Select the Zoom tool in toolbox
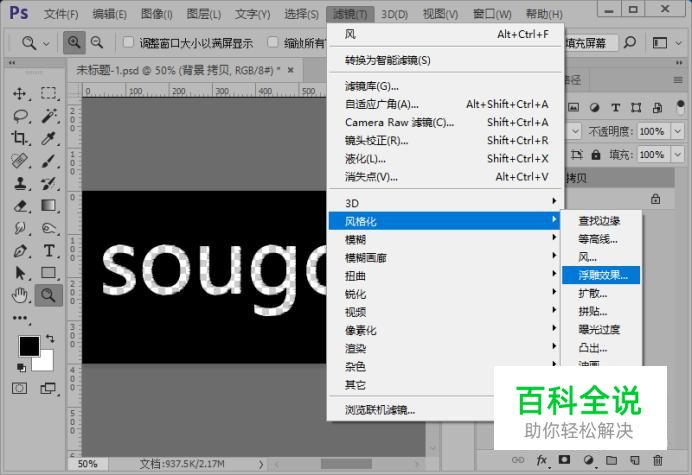The width and height of the screenshot is (692, 475). (49, 295)
